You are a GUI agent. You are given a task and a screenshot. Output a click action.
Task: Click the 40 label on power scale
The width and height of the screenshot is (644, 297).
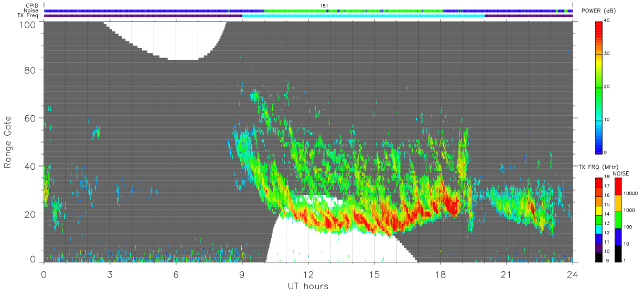607,20
